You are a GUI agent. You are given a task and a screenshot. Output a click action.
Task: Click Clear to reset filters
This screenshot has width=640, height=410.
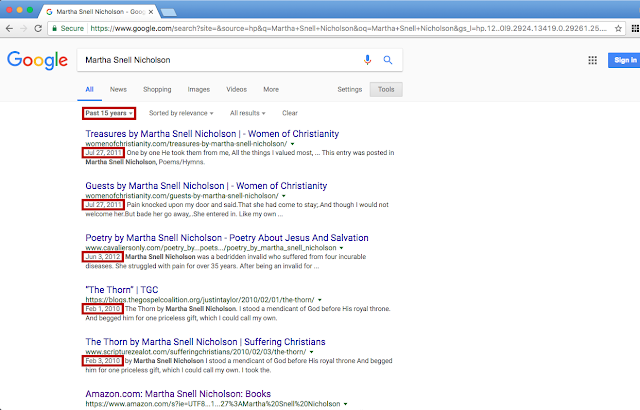pos(290,113)
